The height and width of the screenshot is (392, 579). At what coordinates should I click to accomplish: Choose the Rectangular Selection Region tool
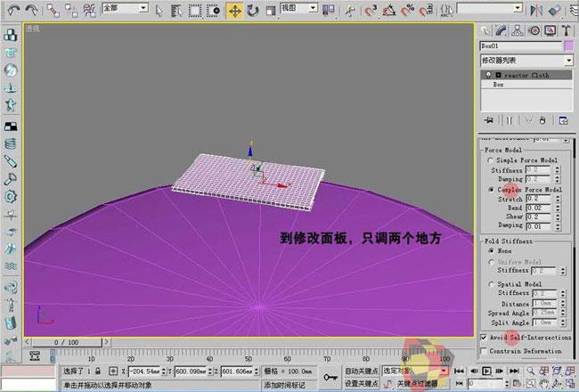tap(195, 11)
